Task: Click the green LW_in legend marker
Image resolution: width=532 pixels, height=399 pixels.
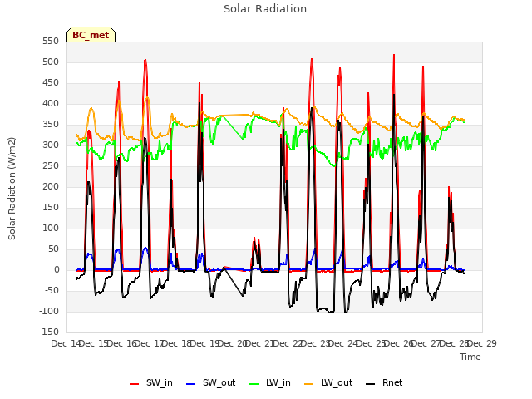Action: click(254, 384)
